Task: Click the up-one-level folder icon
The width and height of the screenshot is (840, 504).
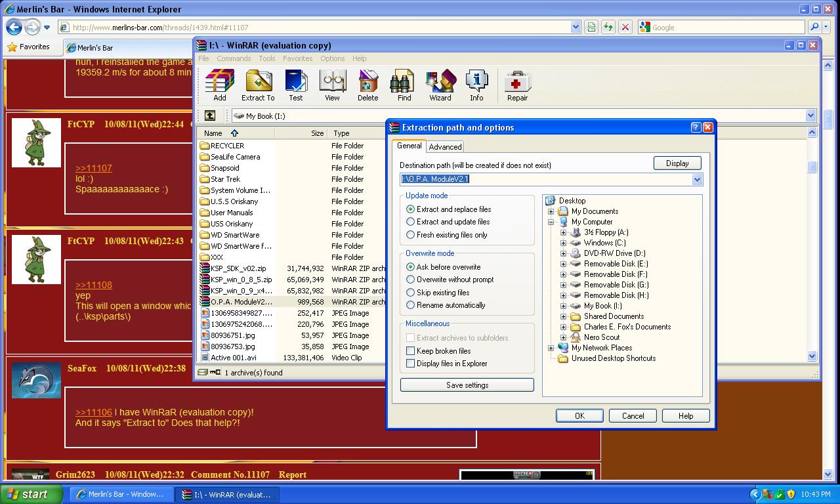Action: pyautogui.click(x=210, y=115)
